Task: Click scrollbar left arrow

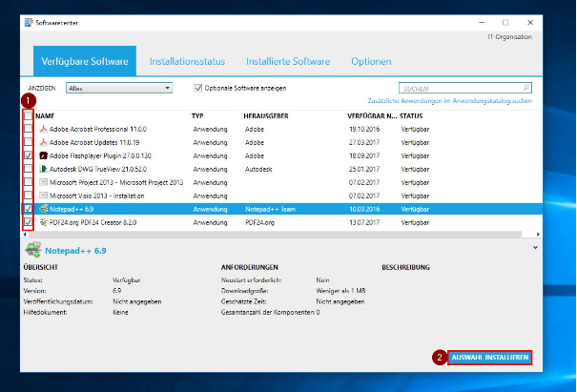Action: pos(25,235)
